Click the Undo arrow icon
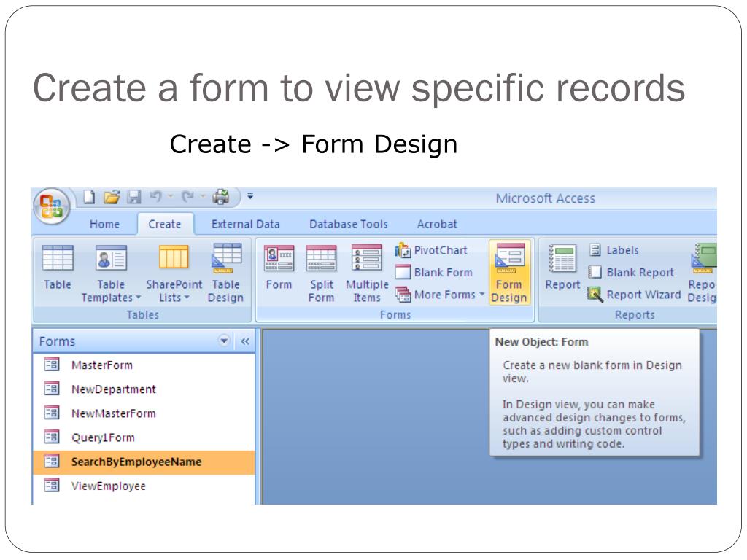747x560 pixels. click(156, 196)
